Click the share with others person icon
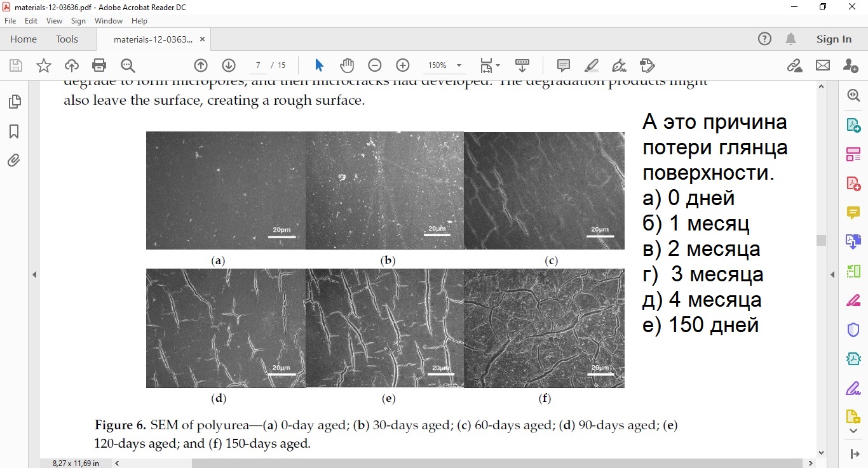 850,65
